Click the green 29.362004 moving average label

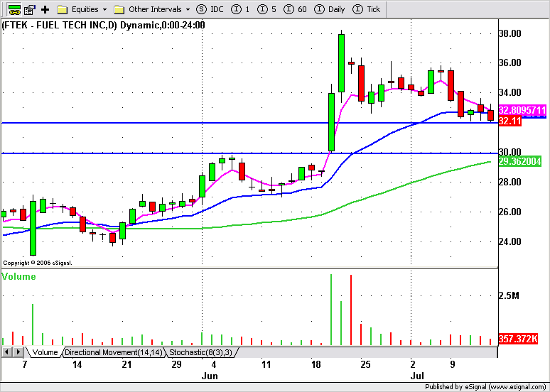point(519,161)
